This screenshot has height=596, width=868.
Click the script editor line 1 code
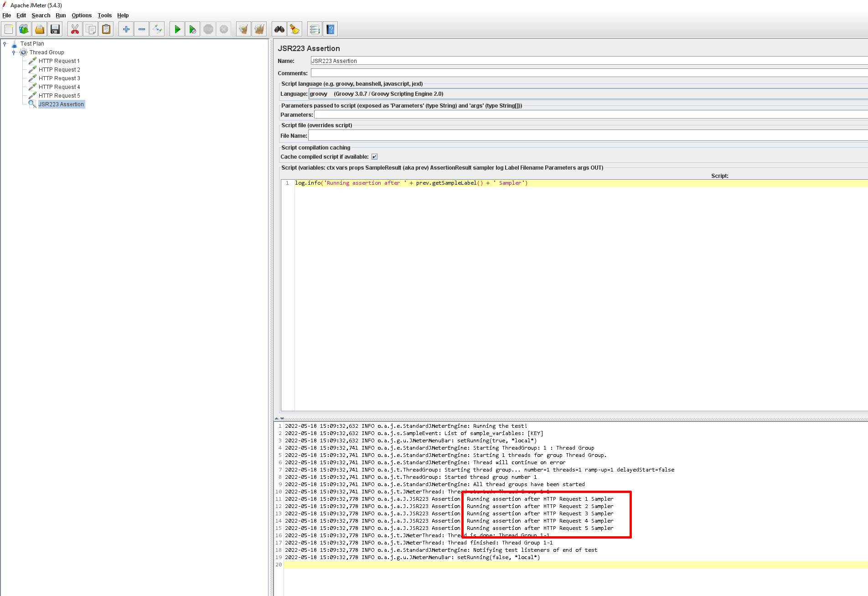pyautogui.click(x=411, y=183)
